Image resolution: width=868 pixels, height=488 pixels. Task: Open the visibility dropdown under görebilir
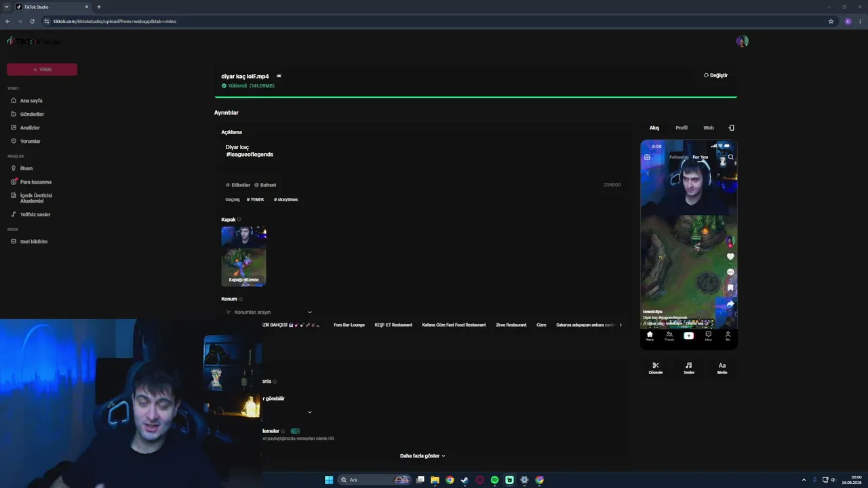(x=310, y=412)
